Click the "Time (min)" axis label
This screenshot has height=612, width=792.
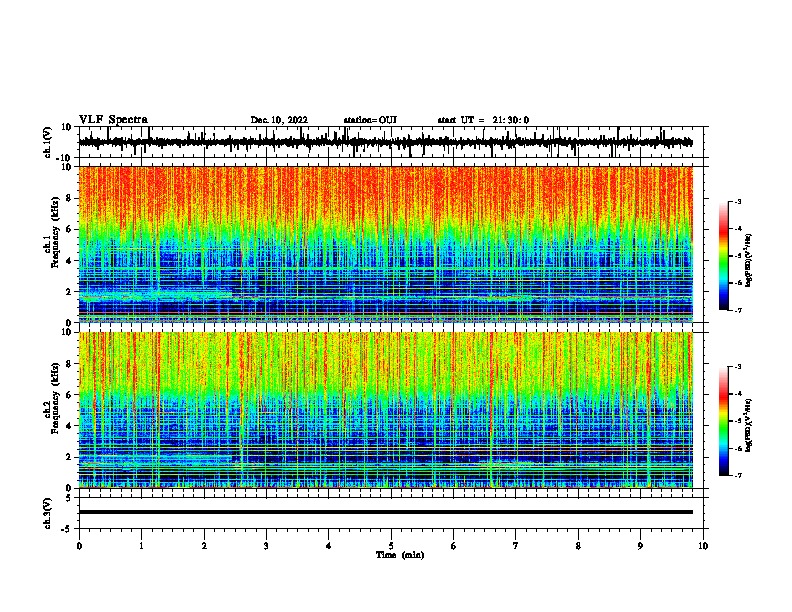[400, 555]
